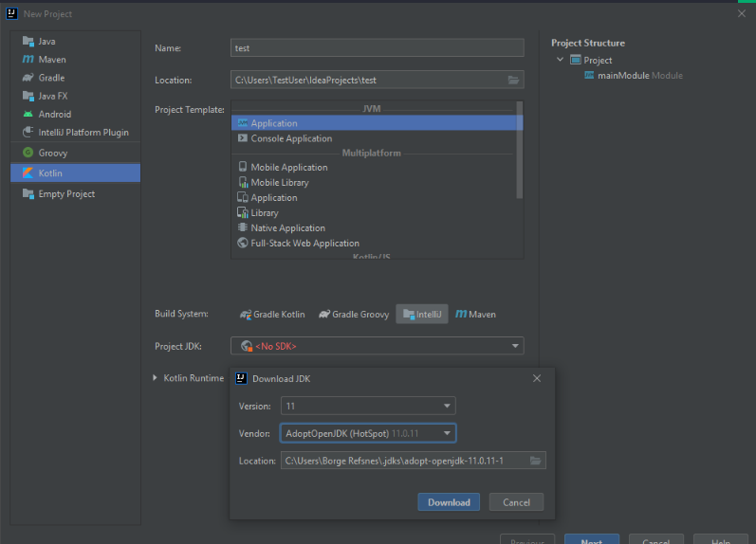Select Kotlin project type in sidebar
The image size is (756, 544).
[76, 173]
